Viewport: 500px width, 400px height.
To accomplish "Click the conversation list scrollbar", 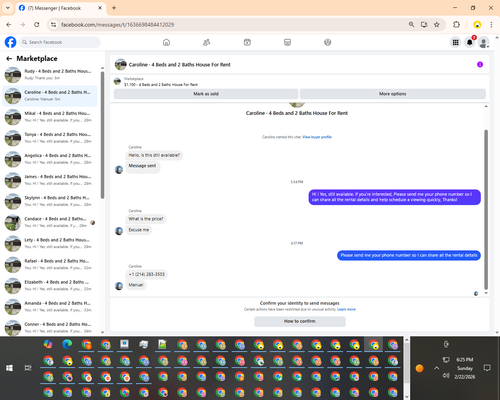I will click(x=102, y=135).
